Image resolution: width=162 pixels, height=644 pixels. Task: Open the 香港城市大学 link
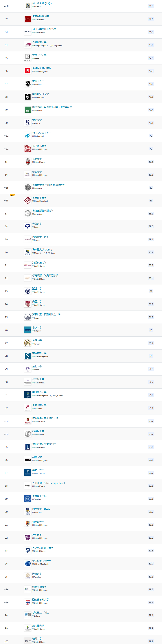click(39, 42)
